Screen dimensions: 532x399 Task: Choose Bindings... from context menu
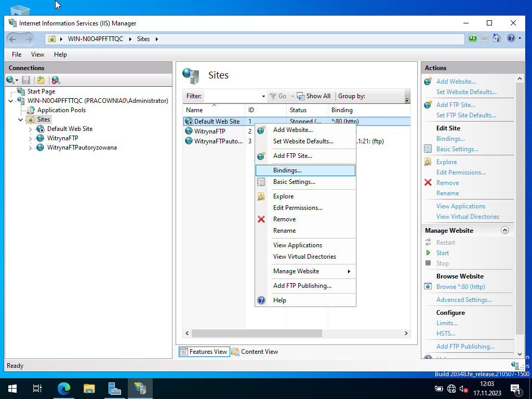[x=305, y=170]
